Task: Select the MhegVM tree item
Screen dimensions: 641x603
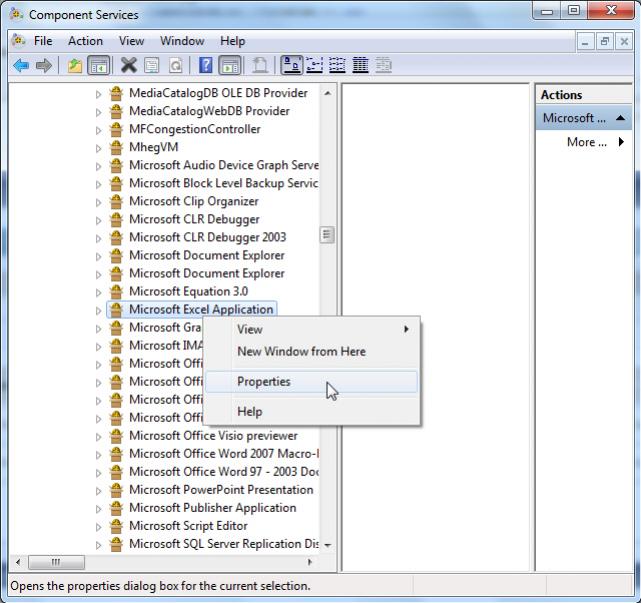Action: [154, 147]
